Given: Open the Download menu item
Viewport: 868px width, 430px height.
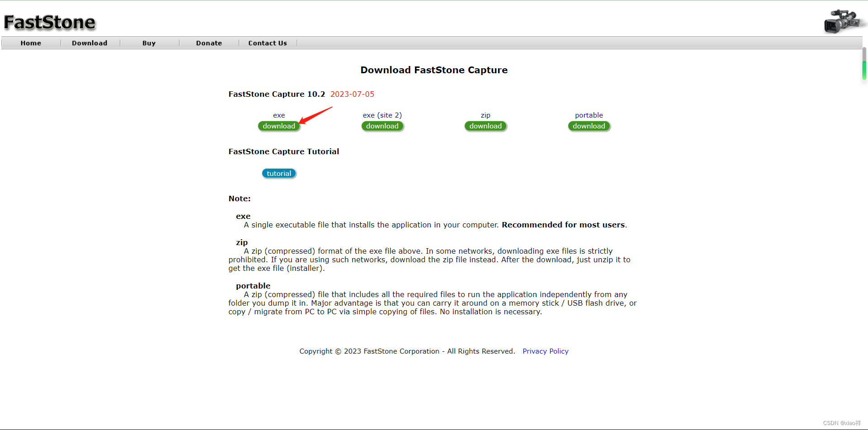Looking at the screenshot, I should pyautogui.click(x=90, y=43).
